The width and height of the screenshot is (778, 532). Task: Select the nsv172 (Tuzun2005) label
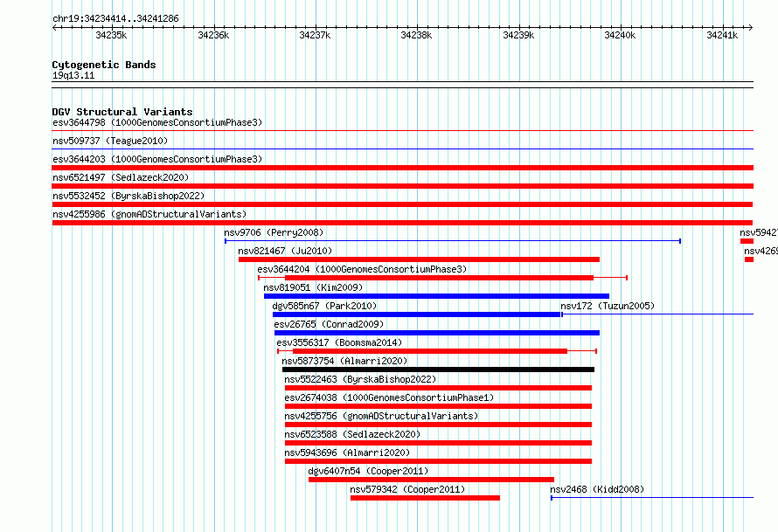(x=608, y=306)
